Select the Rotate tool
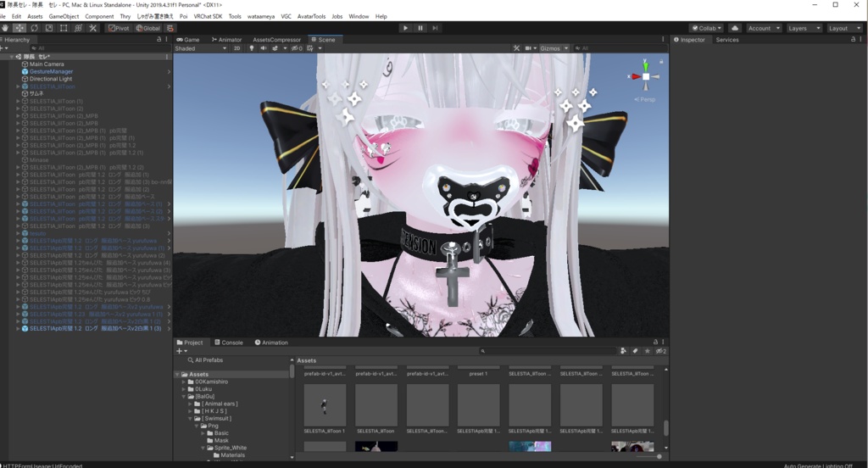This screenshot has height=468, width=868. point(34,28)
